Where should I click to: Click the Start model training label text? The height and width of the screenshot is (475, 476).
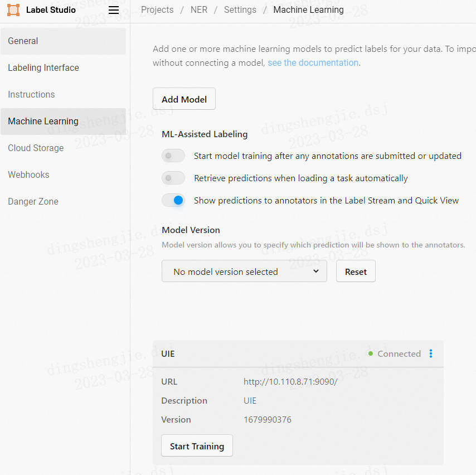coord(328,156)
